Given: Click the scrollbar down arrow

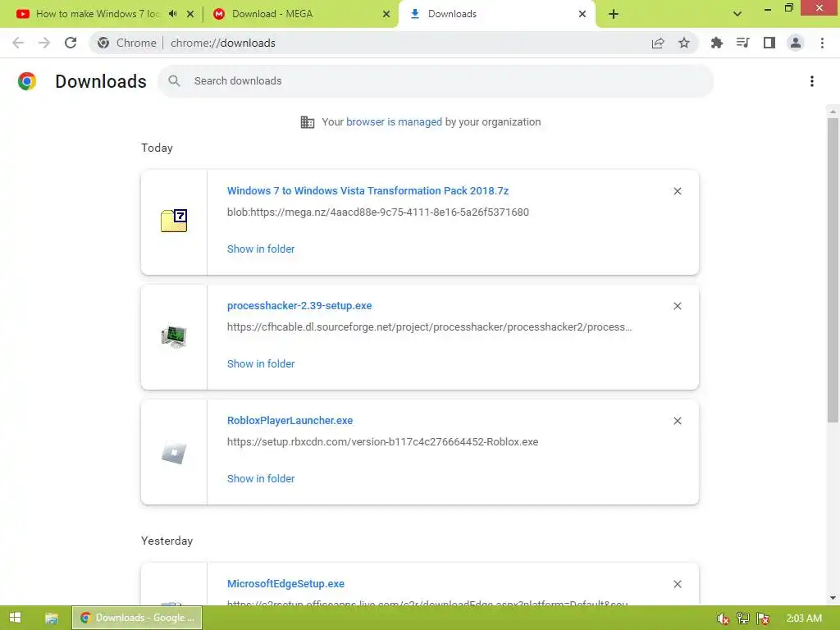Looking at the screenshot, I should click(833, 598).
